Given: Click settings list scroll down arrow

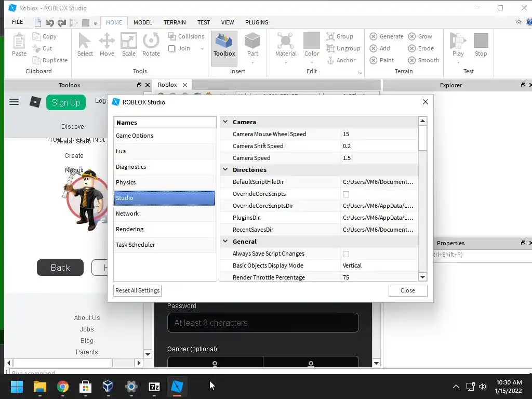Looking at the screenshot, I should pyautogui.click(x=422, y=277).
